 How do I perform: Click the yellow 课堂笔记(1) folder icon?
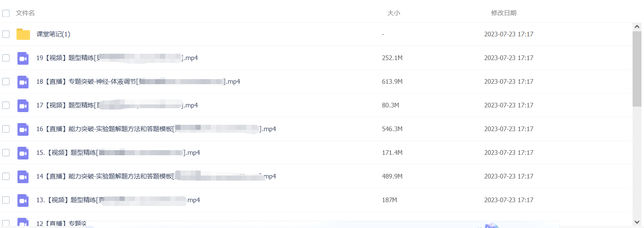pos(23,34)
